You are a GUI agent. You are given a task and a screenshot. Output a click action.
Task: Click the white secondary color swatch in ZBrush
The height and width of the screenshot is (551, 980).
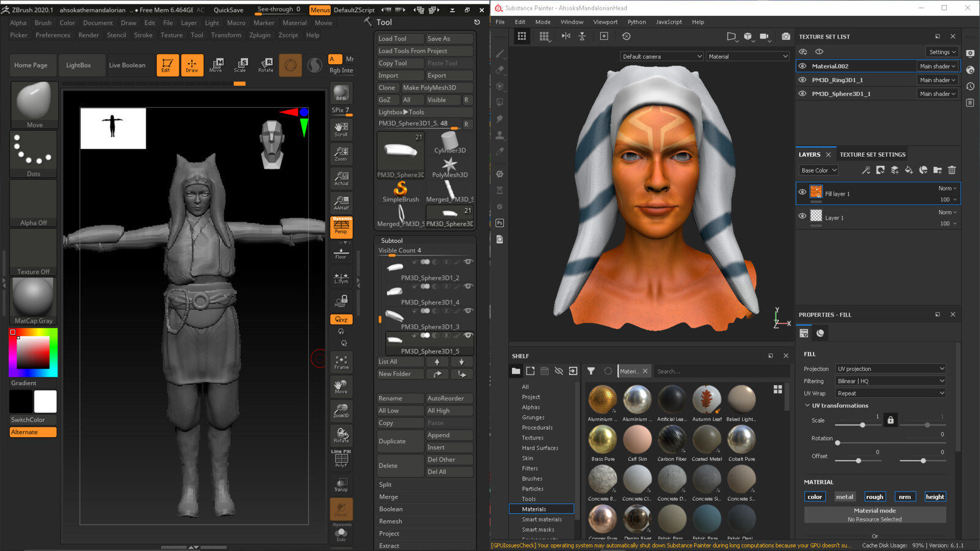(45, 402)
